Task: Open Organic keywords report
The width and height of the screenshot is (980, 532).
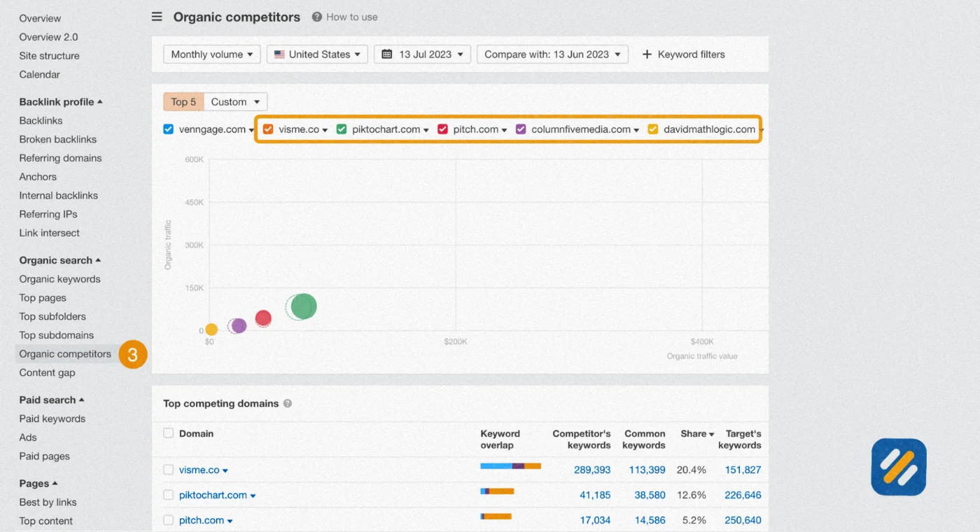Action: tap(59, 279)
